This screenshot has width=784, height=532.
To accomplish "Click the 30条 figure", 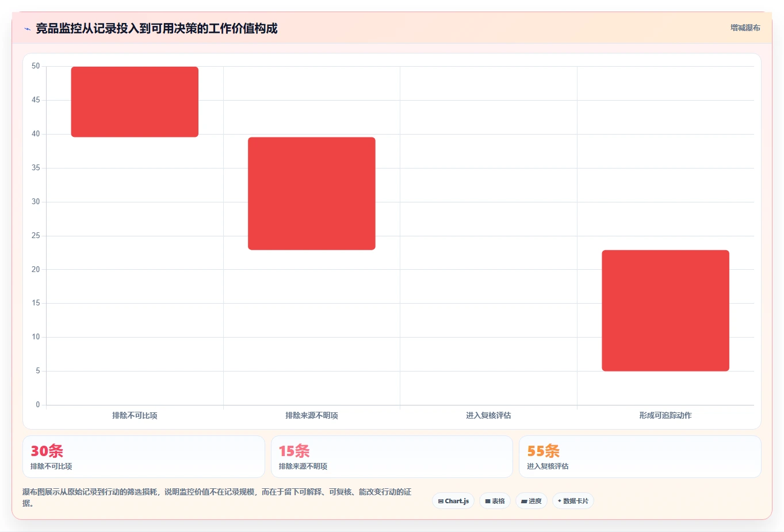I will coord(47,451).
